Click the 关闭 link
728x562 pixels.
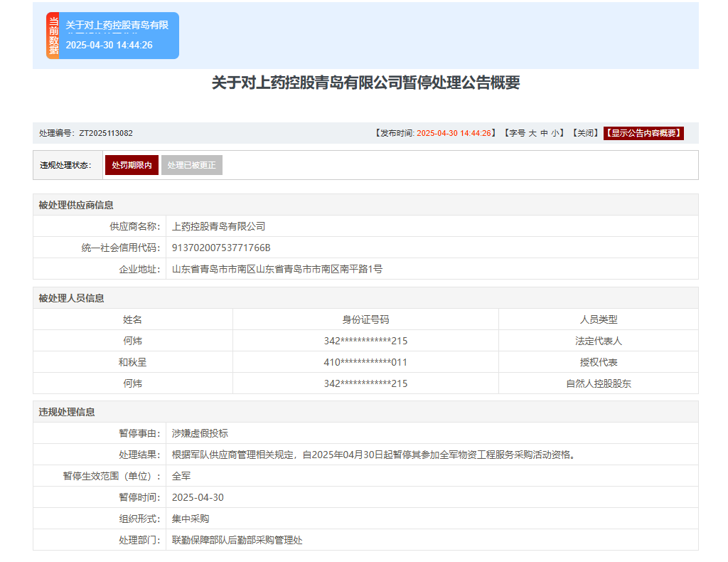(x=585, y=133)
